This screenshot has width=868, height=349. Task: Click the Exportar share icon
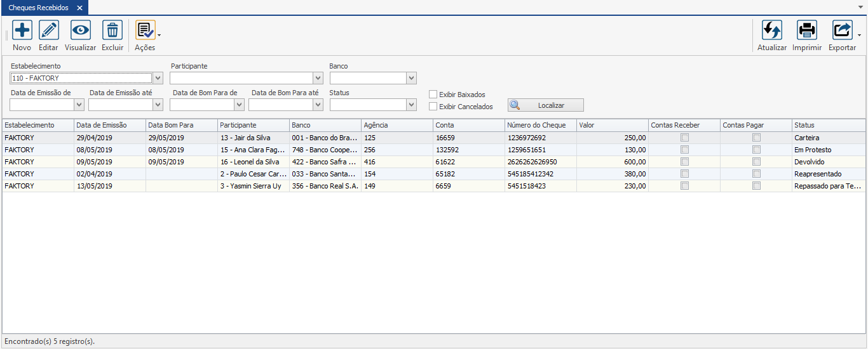click(x=842, y=30)
